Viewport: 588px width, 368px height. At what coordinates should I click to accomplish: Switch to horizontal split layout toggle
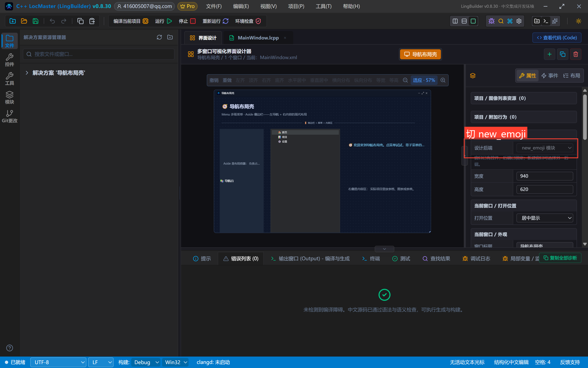[464, 21]
